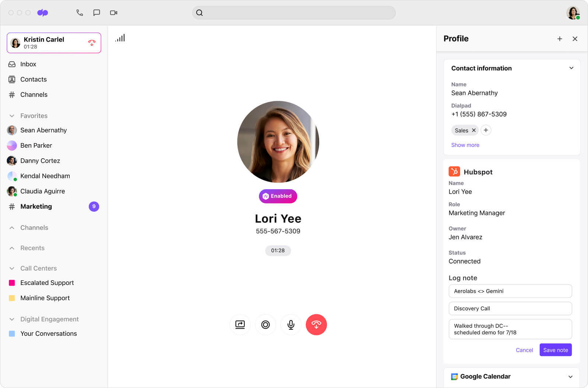Screen dimensions: 588x388
Task: Click the pink Escalated Support color square
Action: pyautogui.click(x=12, y=283)
